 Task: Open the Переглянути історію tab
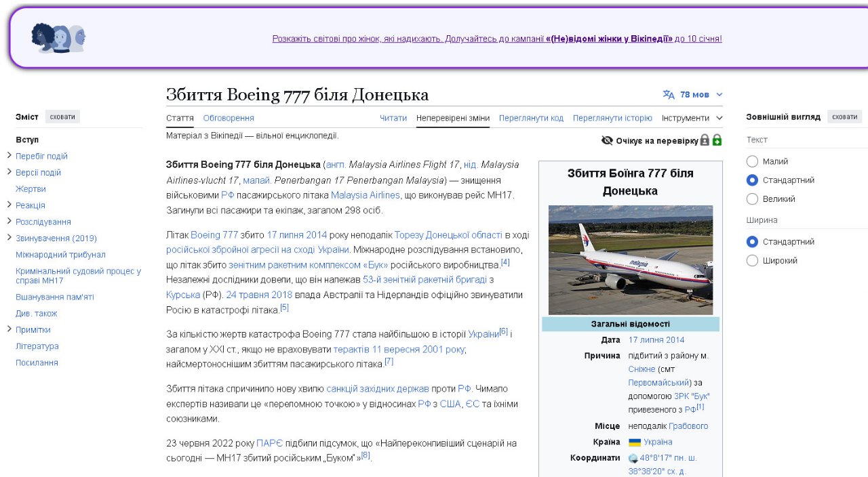[612, 118]
